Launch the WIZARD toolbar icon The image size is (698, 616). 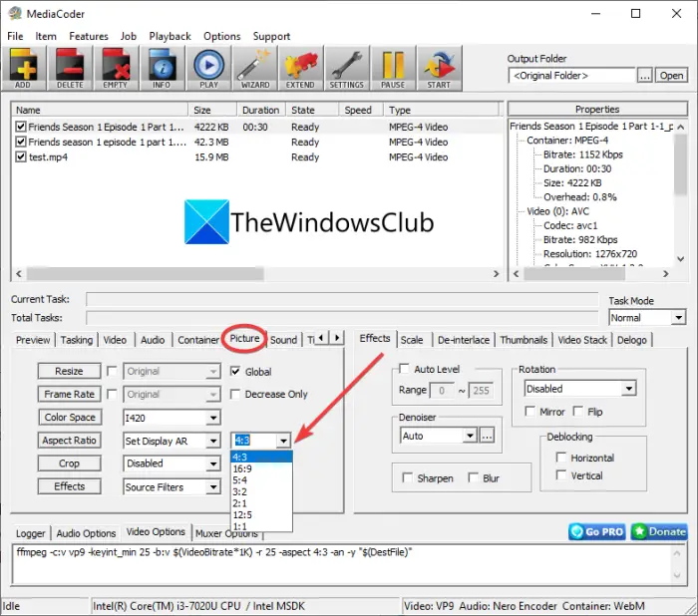[254, 69]
